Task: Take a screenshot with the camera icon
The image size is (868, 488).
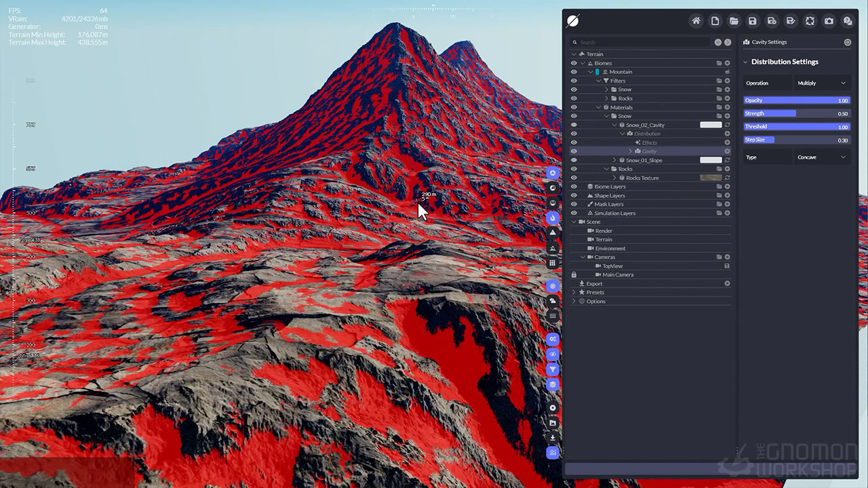Action: click(829, 21)
